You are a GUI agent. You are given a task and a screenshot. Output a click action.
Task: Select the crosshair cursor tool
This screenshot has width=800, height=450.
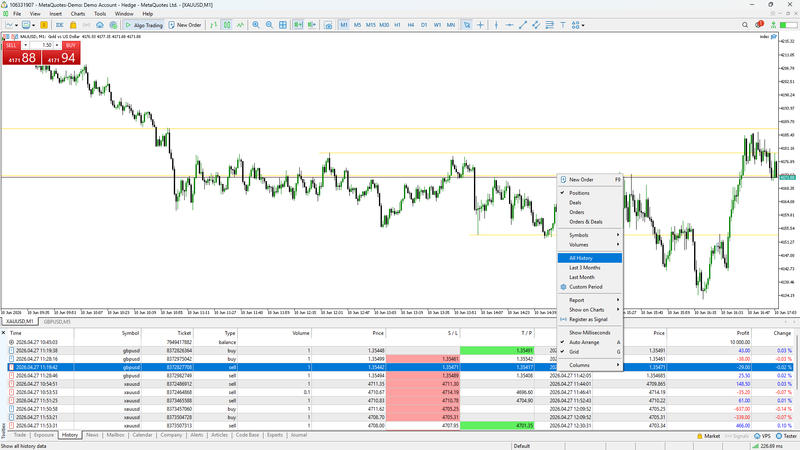(x=480, y=24)
